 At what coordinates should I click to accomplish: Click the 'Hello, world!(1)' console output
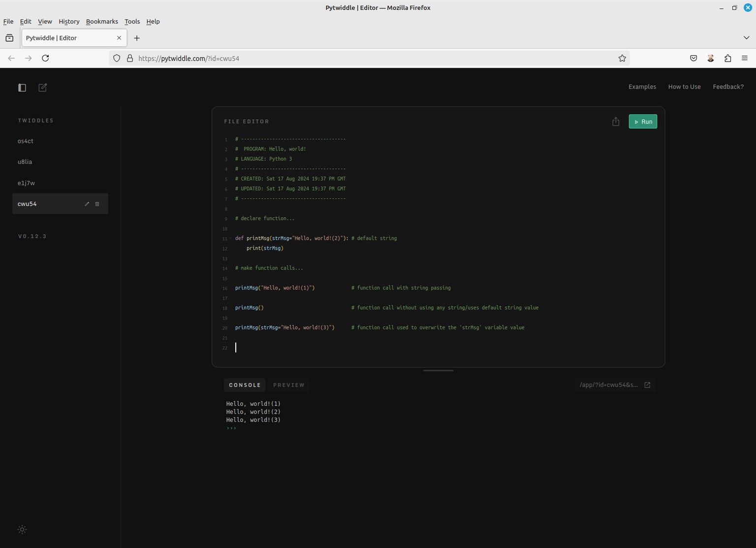pos(253,404)
